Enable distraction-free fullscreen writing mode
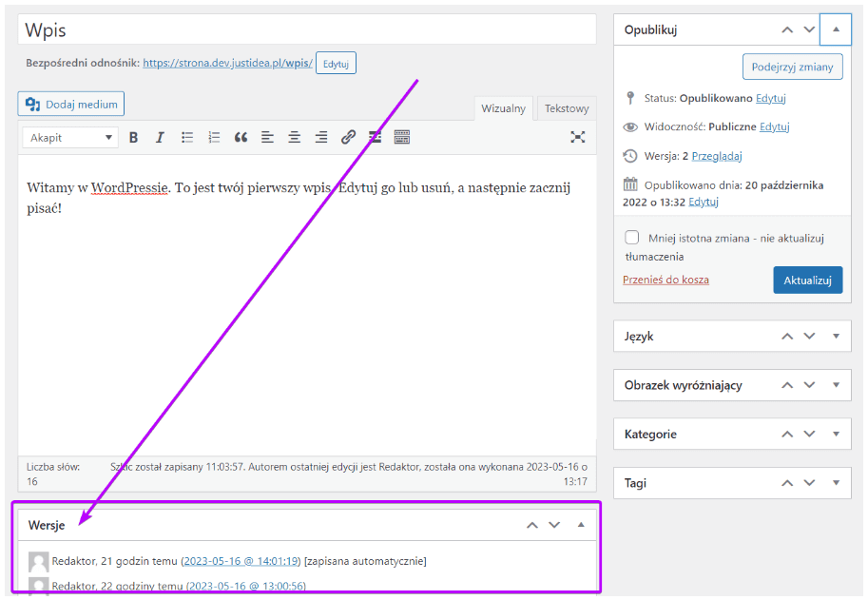This screenshot has height=600, width=868. [577, 137]
